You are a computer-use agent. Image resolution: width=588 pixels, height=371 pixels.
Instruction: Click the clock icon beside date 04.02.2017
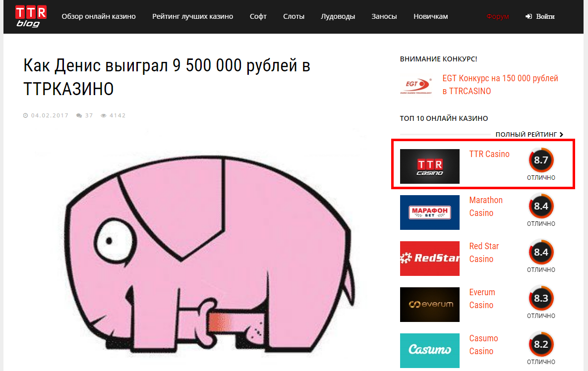(25, 115)
